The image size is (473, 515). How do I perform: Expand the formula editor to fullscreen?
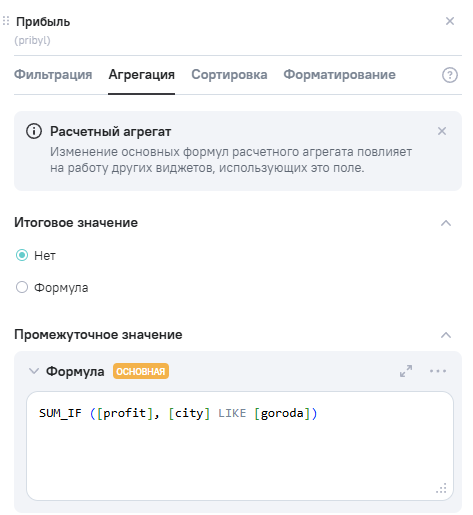pos(406,371)
